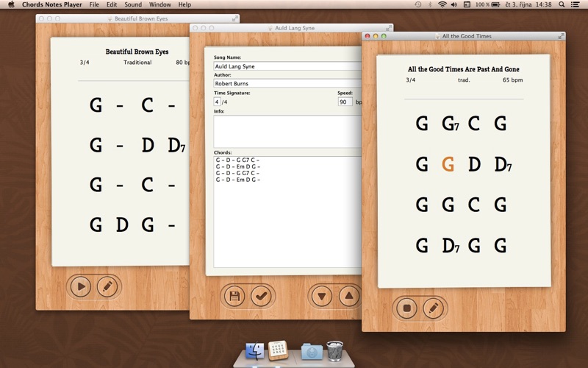This screenshot has height=368, width=588.
Task: Click the empty Info text box
Action: pyautogui.click(x=287, y=131)
